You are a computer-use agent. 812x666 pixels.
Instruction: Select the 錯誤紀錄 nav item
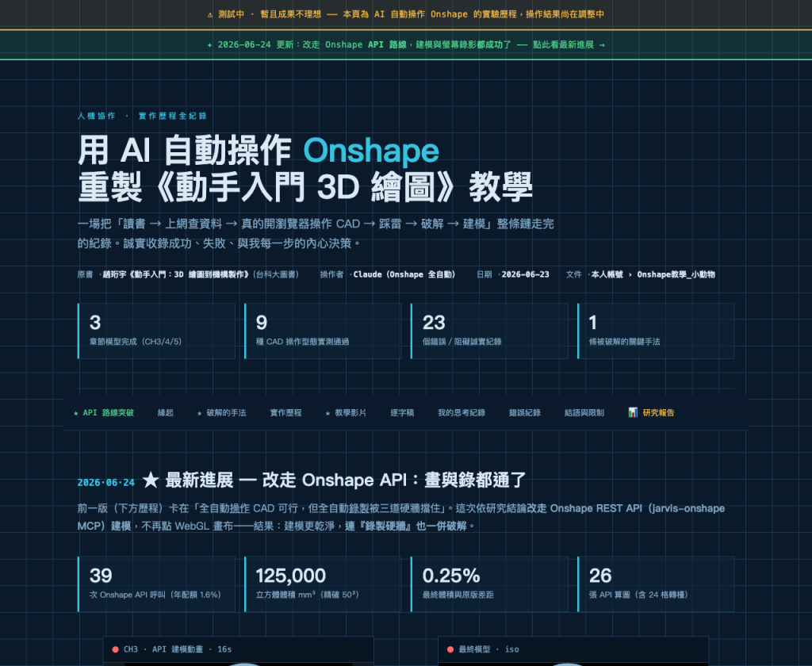pos(525,413)
